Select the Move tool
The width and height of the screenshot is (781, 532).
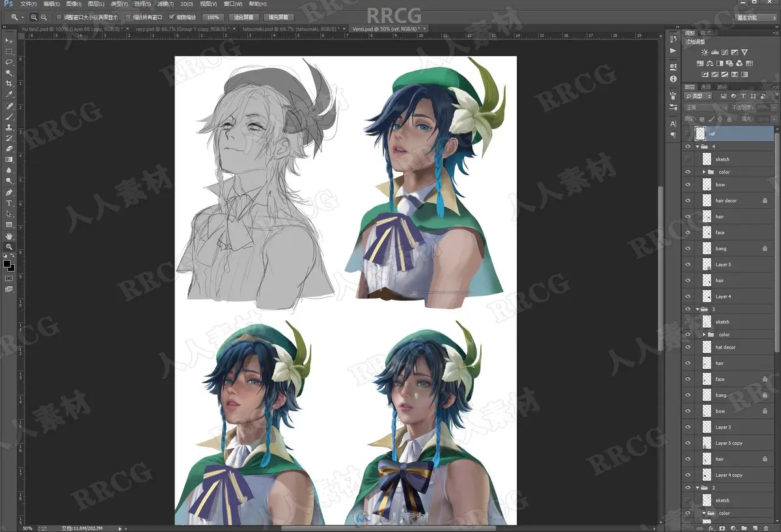click(x=9, y=40)
